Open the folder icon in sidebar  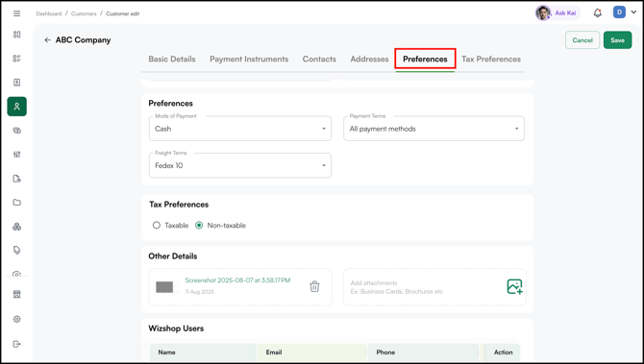click(x=17, y=203)
